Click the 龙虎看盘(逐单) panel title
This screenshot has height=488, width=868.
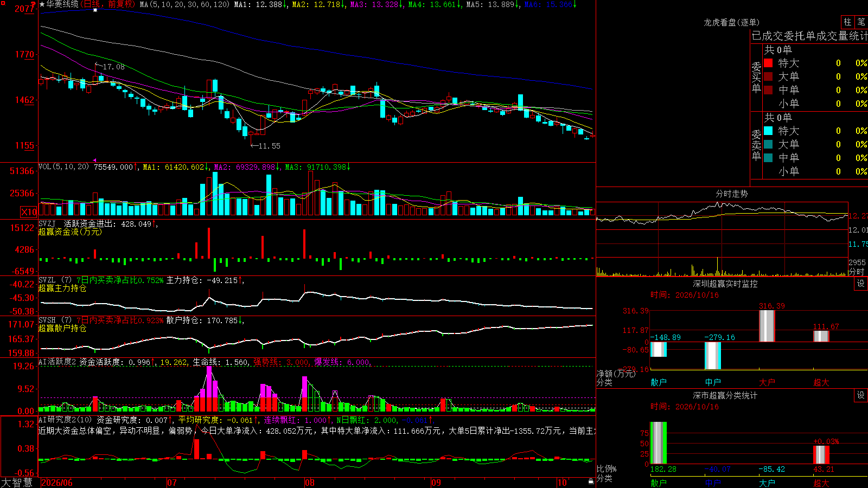(731, 22)
